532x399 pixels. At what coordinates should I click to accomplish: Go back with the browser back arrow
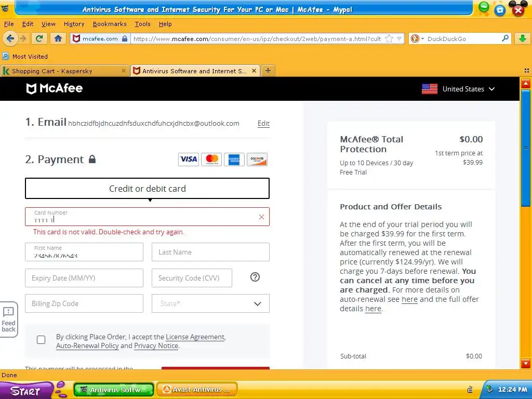pos(10,38)
